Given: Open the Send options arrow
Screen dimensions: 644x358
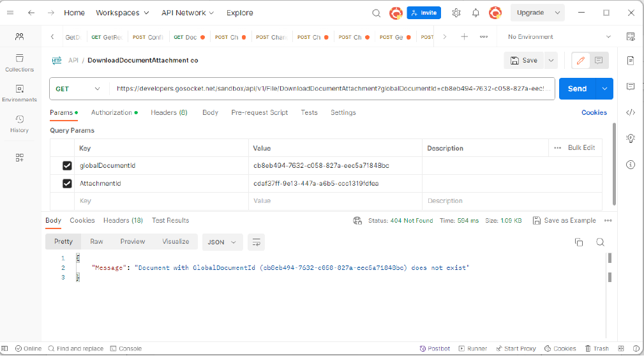Looking at the screenshot, I should [604, 89].
